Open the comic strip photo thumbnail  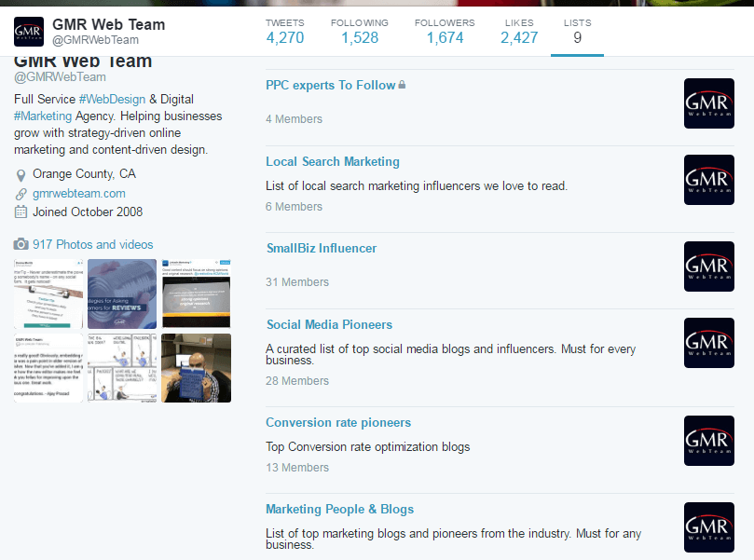click(122, 368)
